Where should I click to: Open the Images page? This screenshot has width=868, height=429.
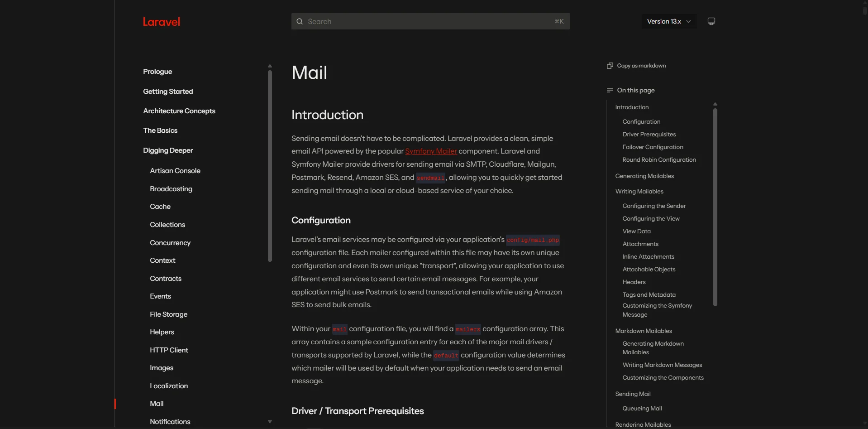[x=162, y=368]
